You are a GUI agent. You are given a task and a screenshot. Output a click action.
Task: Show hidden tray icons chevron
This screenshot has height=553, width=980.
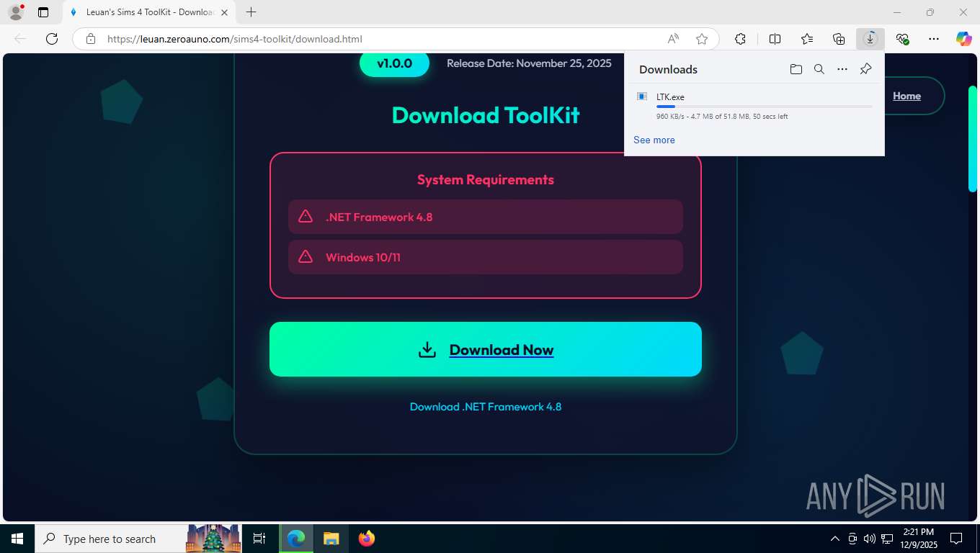[x=835, y=539]
